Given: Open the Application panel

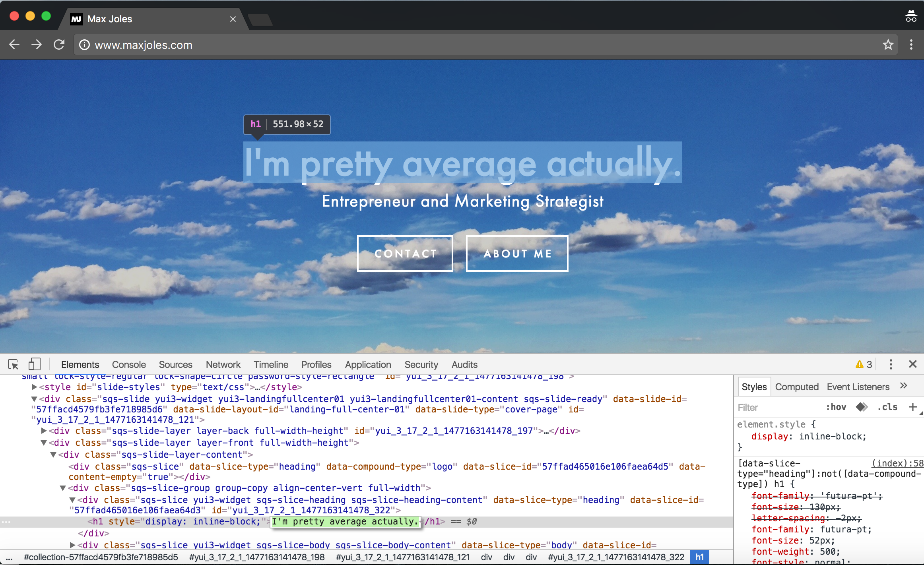Looking at the screenshot, I should 368,365.
